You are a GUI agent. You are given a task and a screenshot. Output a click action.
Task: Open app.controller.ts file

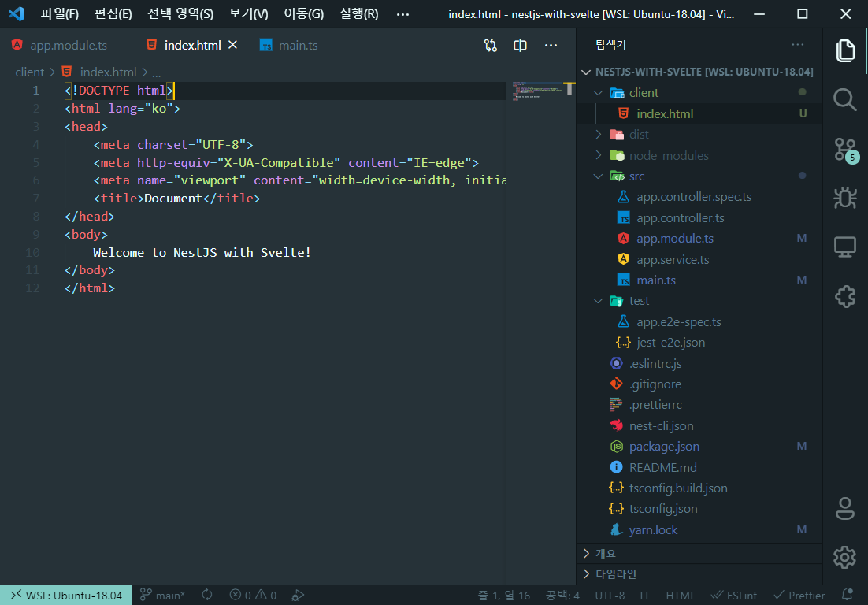[699, 218]
